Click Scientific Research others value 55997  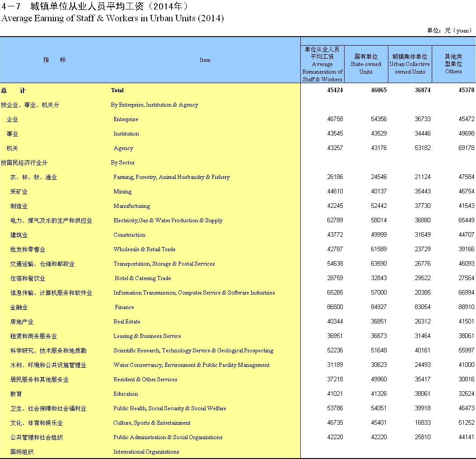(x=466, y=350)
